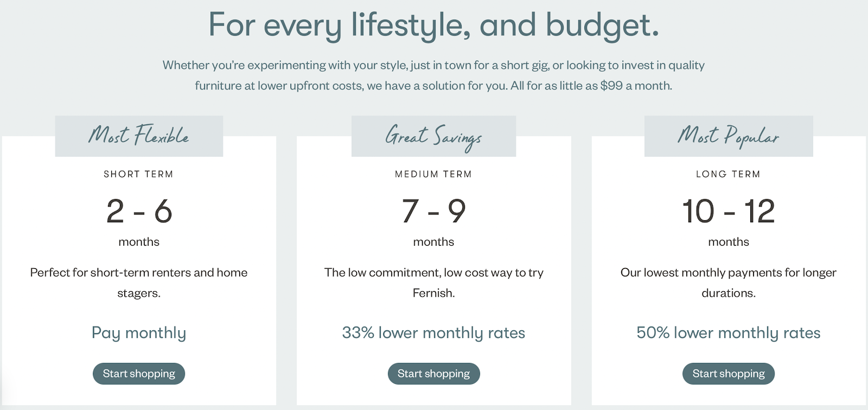The height and width of the screenshot is (410, 868).
Task: Click Start shopping under Short Term plan
Action: [x=139, y=374]
